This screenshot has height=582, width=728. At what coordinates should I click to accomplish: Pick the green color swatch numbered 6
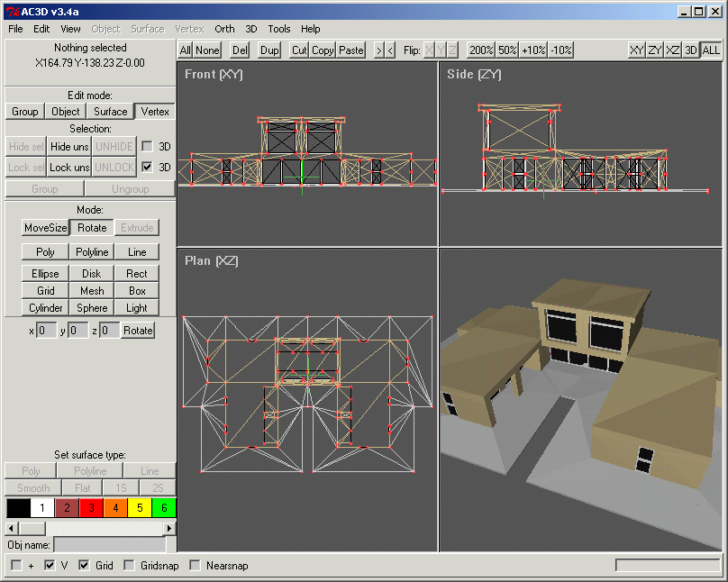click(164, 508)
